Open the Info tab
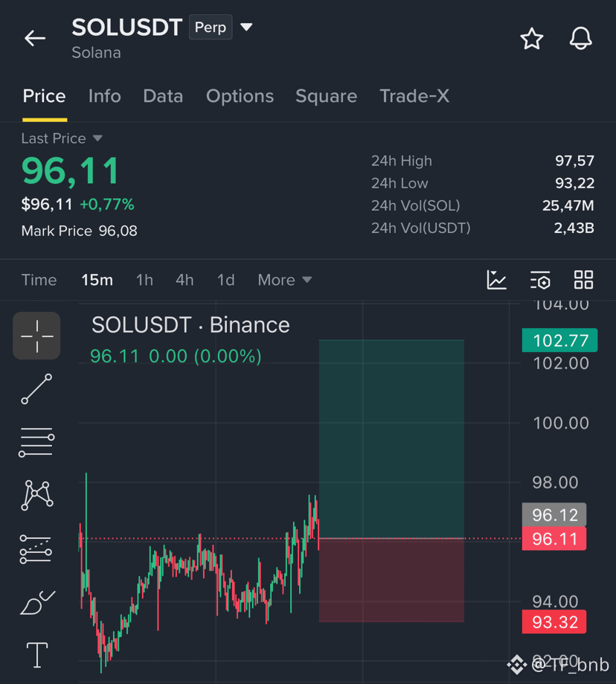The height and width of the screenshot is (684, 616). pyautogui.click(x=105, y=96)
